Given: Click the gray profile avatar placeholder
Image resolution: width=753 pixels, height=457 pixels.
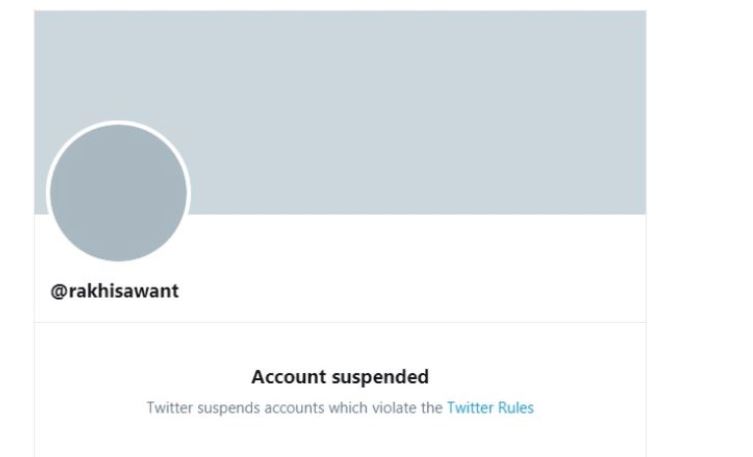Looking at the screenshot, I should tap(118, 193).
